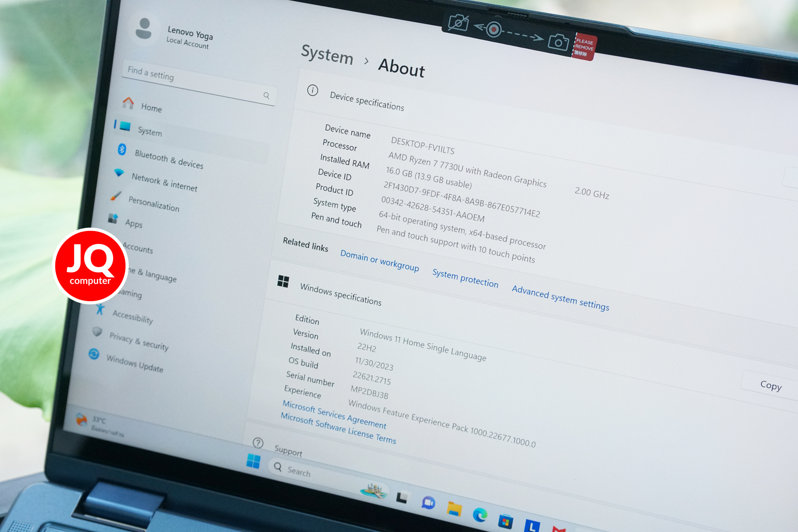
Task: Click the Privacy & security shield icon
Action: tap(97, 331)
